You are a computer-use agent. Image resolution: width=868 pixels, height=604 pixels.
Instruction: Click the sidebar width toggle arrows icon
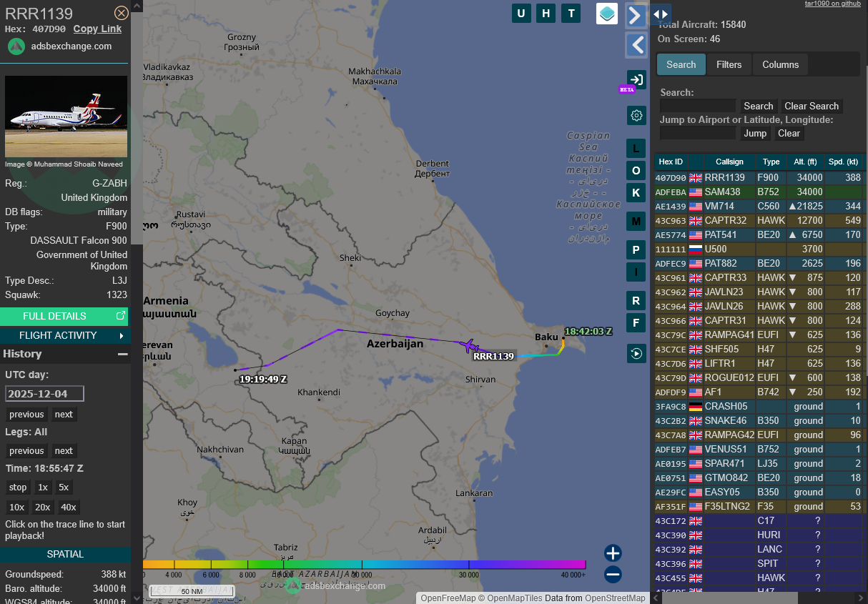tap(661, 14)
